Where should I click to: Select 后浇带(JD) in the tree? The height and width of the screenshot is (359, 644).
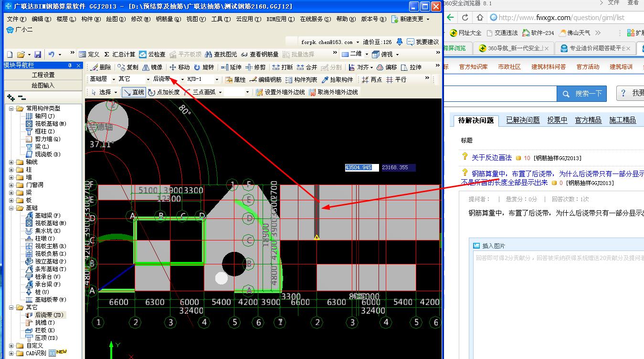coord(50,315)
